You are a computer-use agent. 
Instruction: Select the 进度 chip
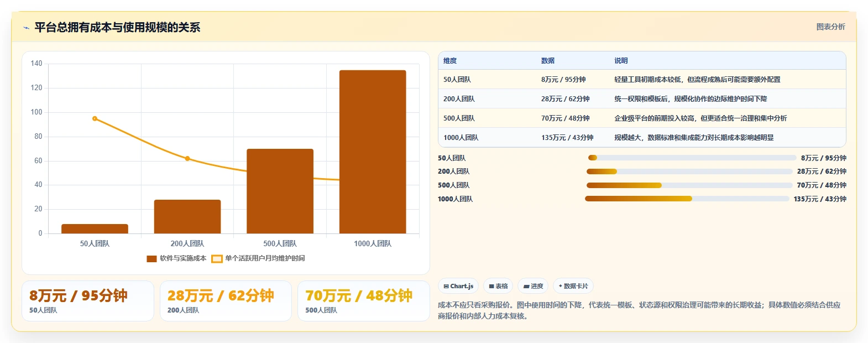click(x=533, y=286)
